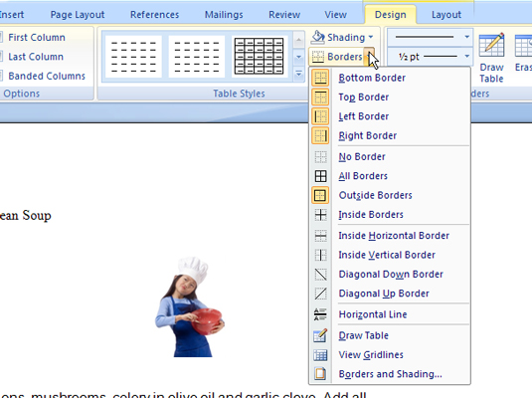Open the Shading dropdown arrow
The width and height of the screenshot is (532, 398).
[x=371, y=37]
